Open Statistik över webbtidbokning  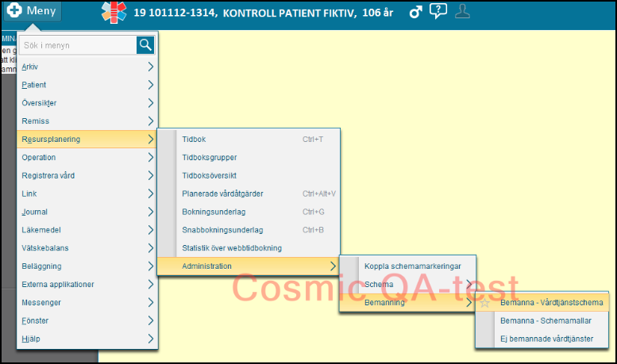click(232, 248)
